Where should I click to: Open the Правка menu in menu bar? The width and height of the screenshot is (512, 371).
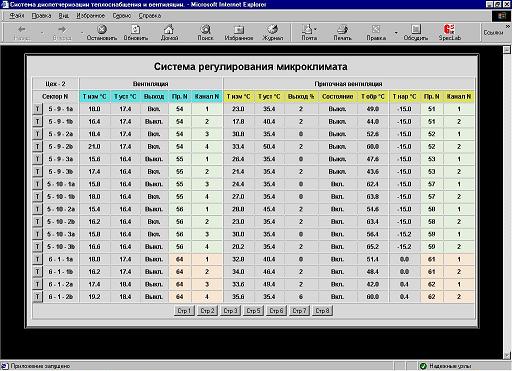41,16
